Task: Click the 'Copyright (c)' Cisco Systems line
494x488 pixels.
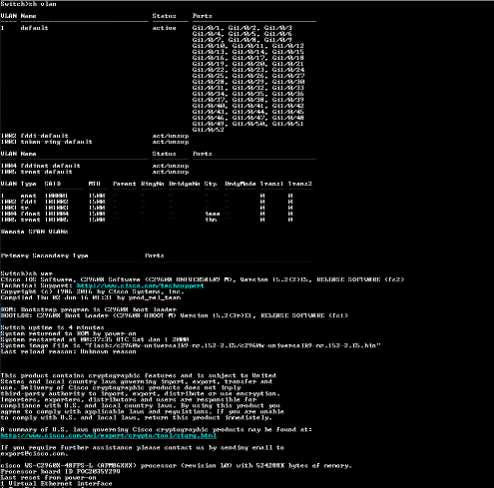Action: 93,292
